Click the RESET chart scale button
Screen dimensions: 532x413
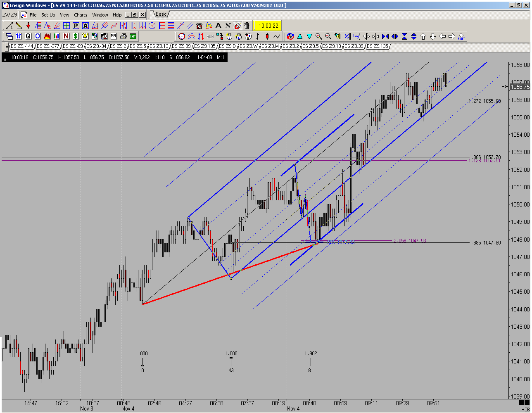[461, 36]
